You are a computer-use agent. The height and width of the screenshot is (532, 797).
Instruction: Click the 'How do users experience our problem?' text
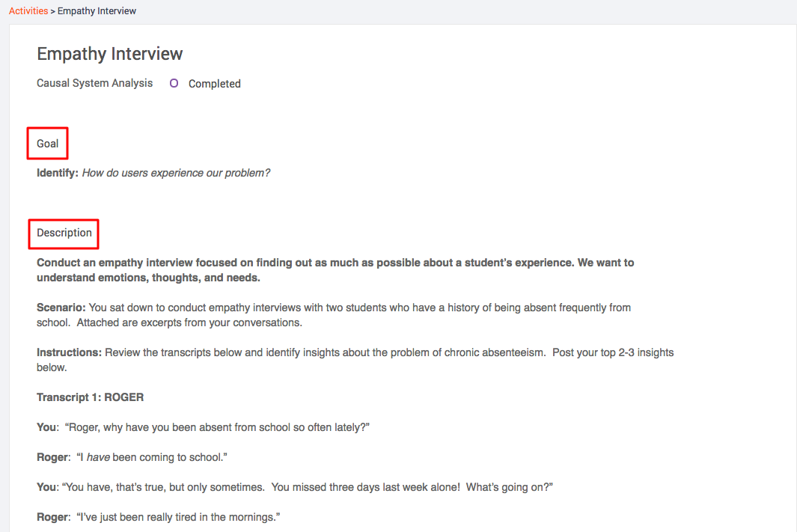click(176, 173)
